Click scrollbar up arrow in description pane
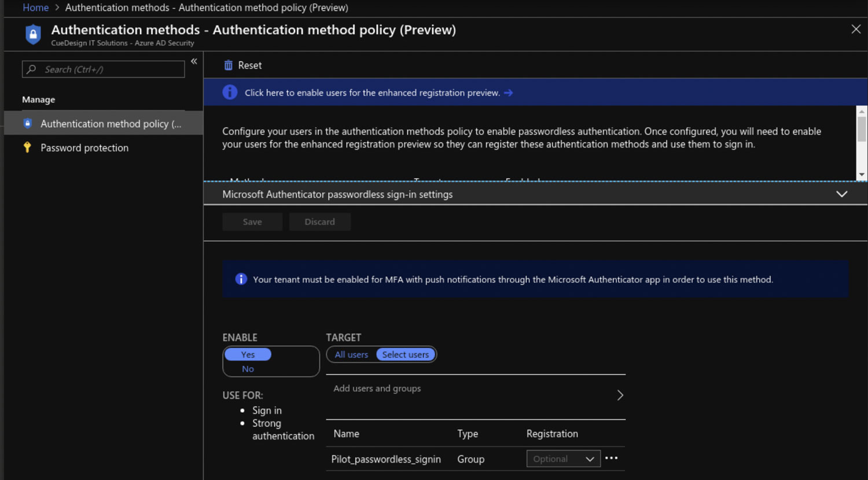868x480 pixels. click(862, 111)
